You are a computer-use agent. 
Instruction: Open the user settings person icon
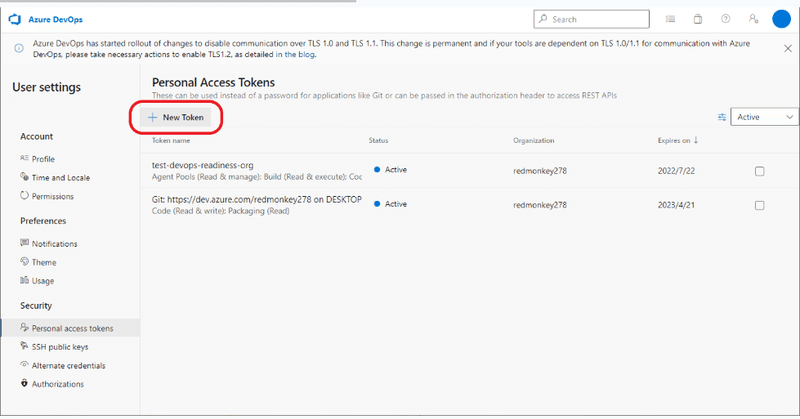[753, 19]
